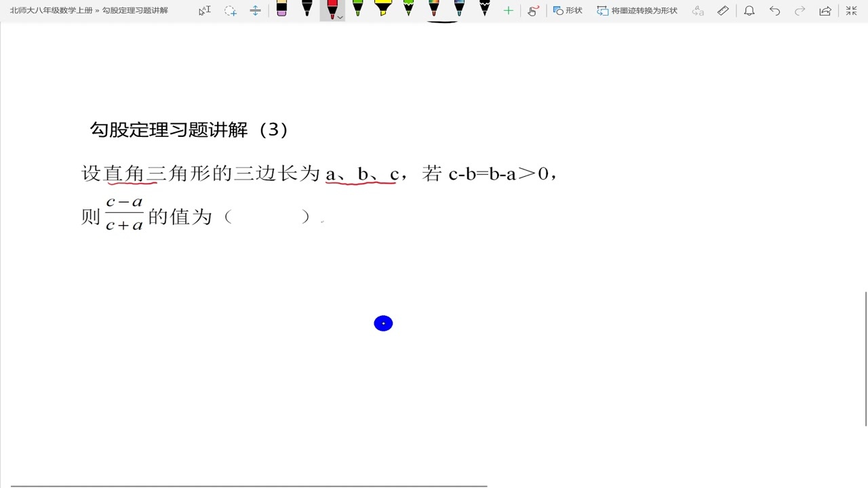Add a new pen with the plus icon
Image resolution: width=868 pixels, height=488 pixels.
click(x=509, y=10)
